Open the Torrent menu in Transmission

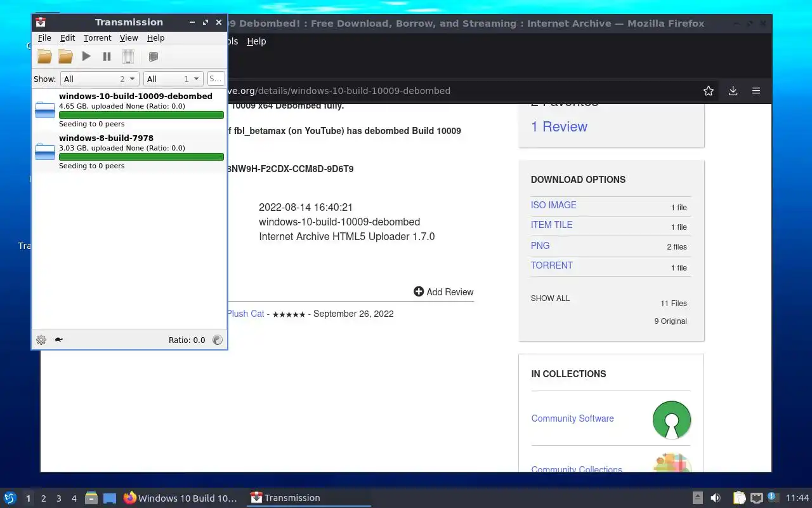point(97,38)
